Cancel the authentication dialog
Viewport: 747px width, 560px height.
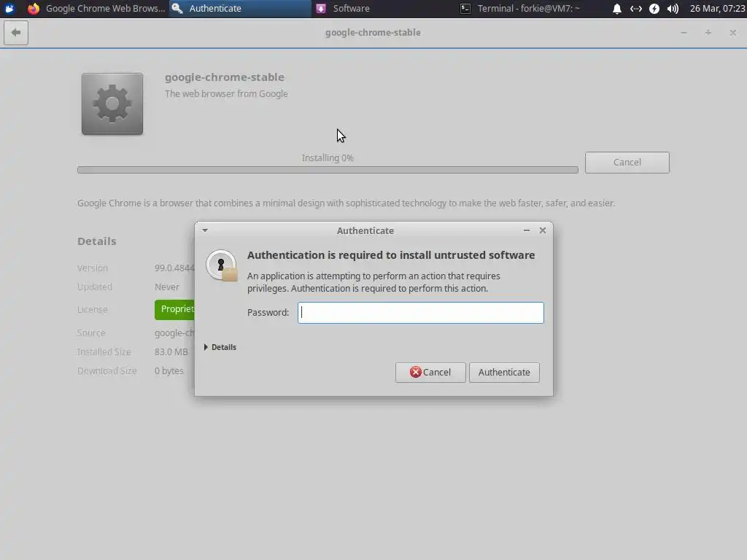click(x=430, y=373)
